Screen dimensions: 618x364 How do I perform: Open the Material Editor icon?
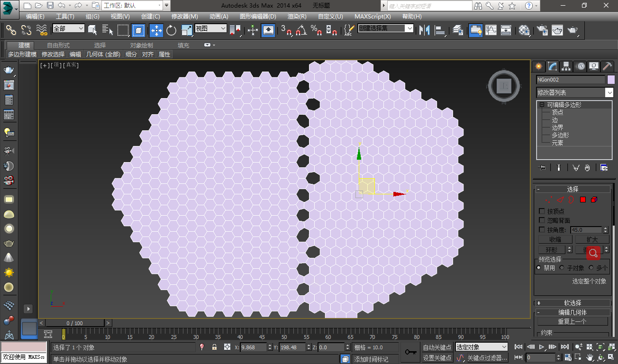tap(524, 30)
